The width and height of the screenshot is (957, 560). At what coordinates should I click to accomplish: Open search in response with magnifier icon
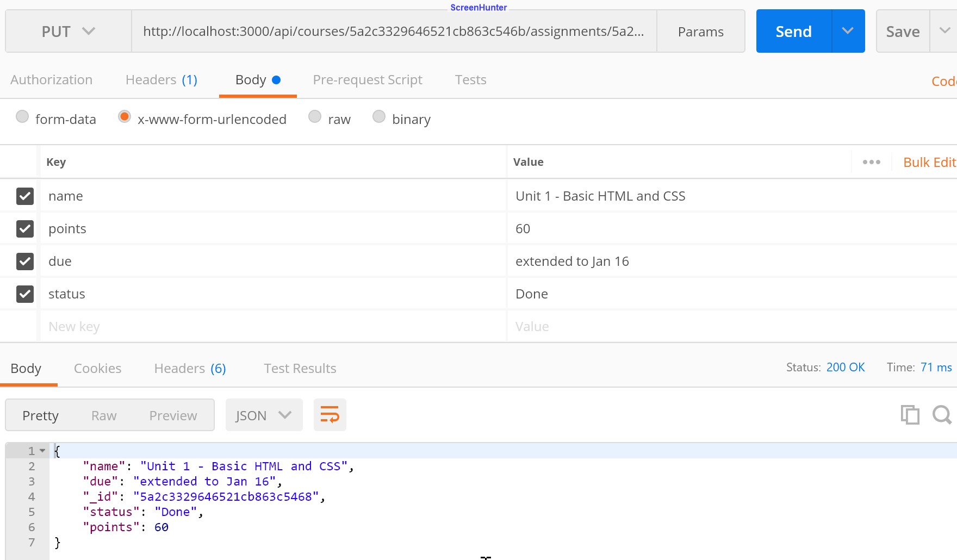point(942,415)
